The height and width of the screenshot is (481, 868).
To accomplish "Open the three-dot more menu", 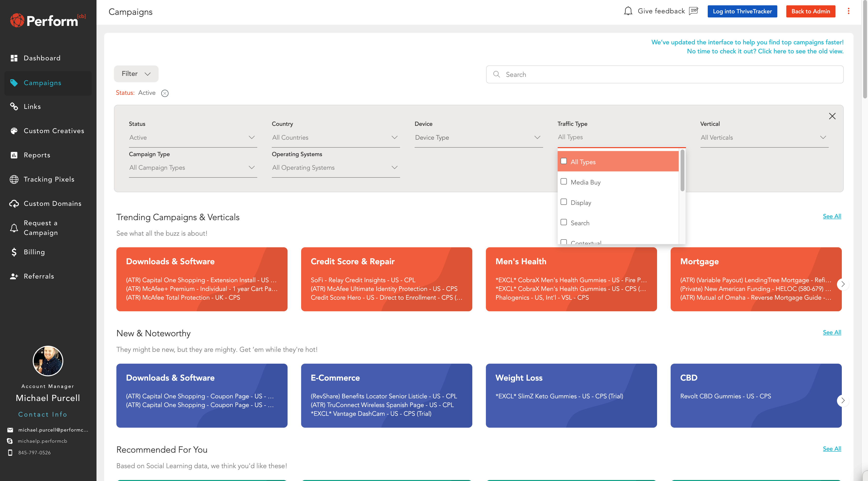I will 848,11.
